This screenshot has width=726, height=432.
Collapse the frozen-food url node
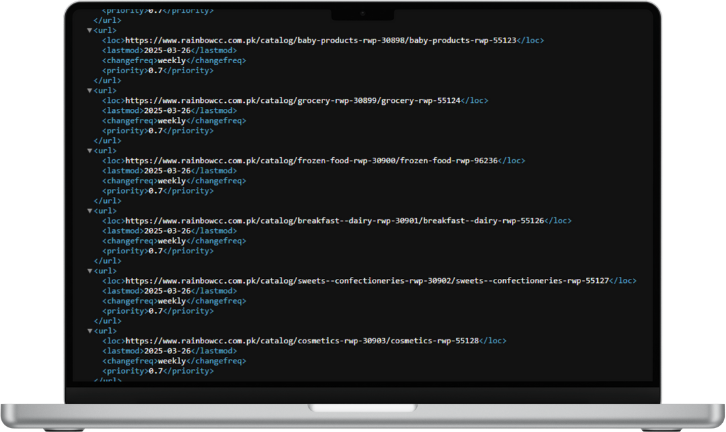coord(89,150)
